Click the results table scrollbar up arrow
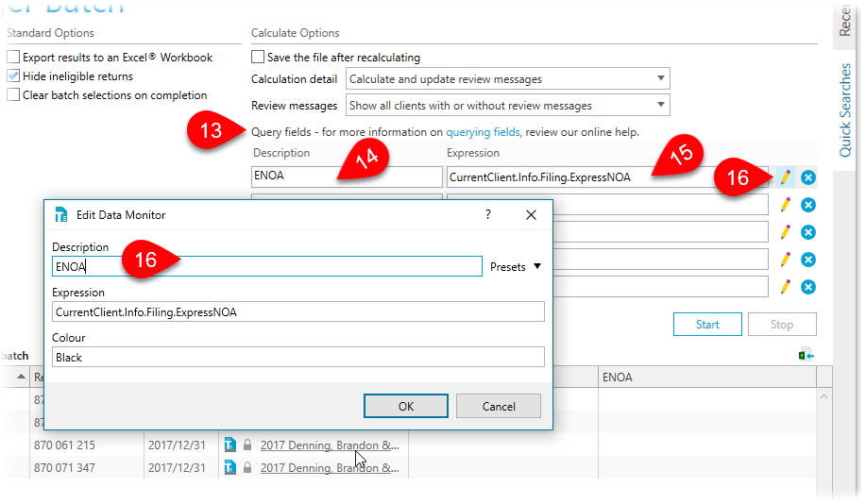This screenshot has height=504, width=866. (x=824, y=397)
